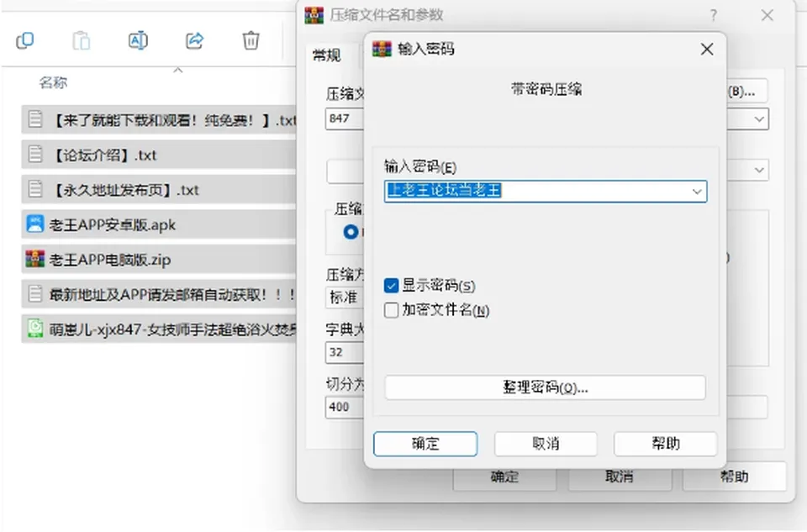
Task: Click the WinRAR icon in 输入密码 title bar
Action: (x=382, y=49)
